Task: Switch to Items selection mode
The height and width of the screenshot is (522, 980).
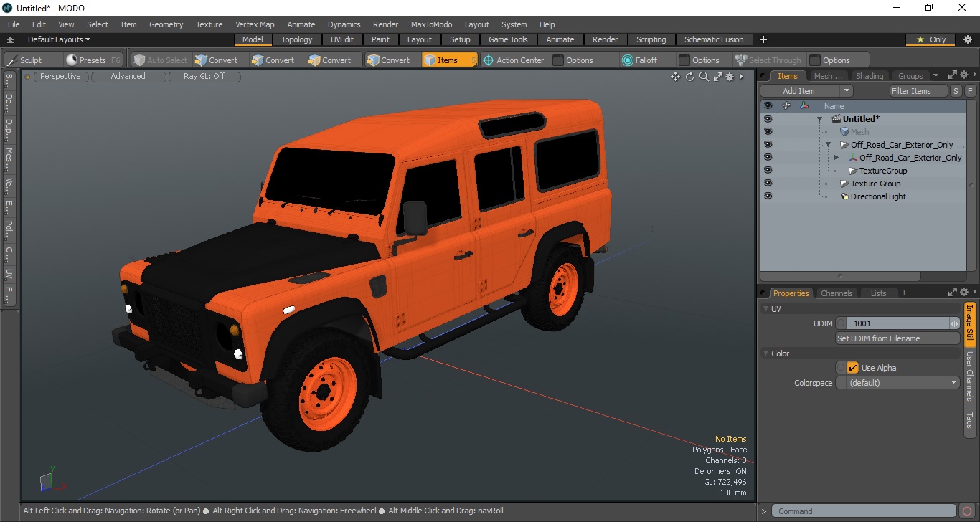Action: [449, 60]
